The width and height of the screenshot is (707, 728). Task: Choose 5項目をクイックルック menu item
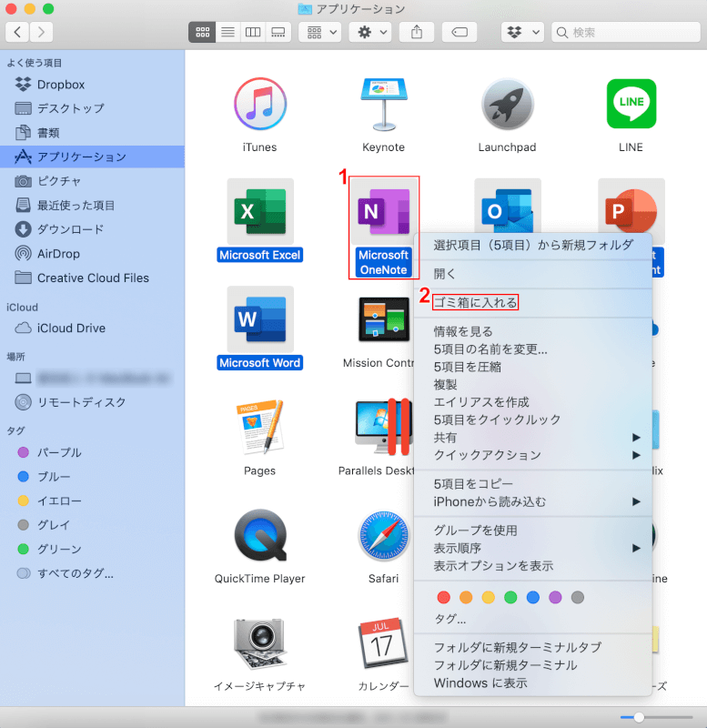tap(532, 420)
